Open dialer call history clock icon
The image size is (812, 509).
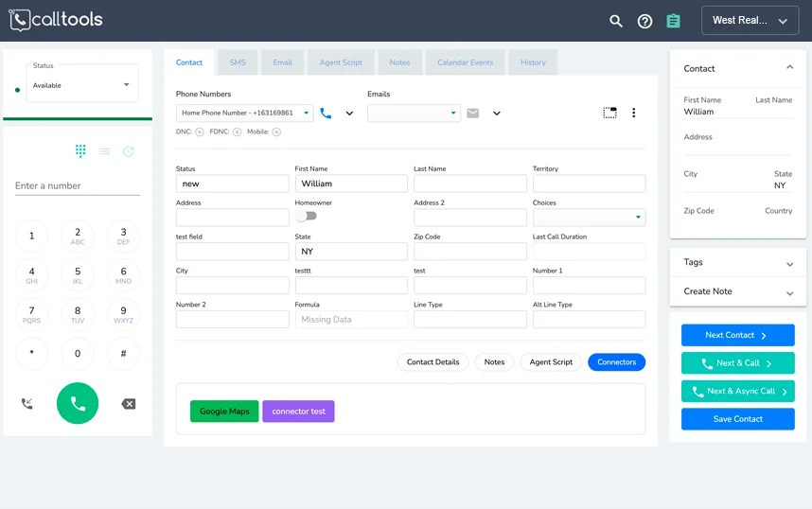[x=129, y=151]
